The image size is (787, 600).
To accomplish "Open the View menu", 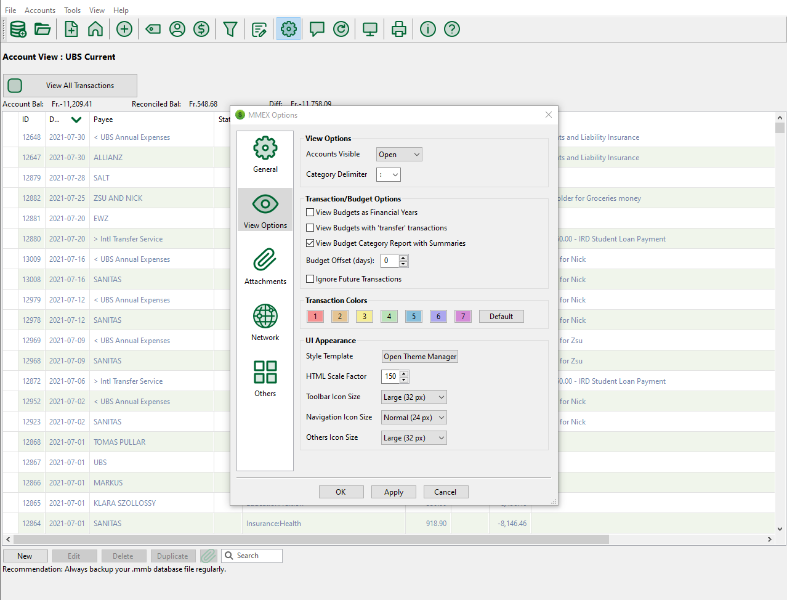I will [x=97, y=10].
